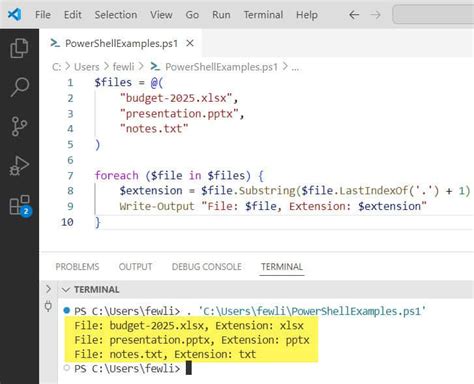Switch to the DEBUG CONSOLE tab

[207, 267]
